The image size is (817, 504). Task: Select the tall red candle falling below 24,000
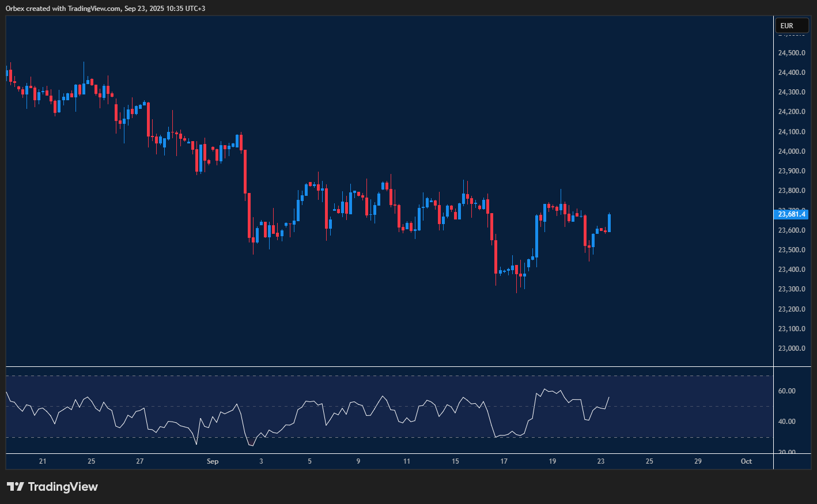pyautogui.click(x=245, y=172)
